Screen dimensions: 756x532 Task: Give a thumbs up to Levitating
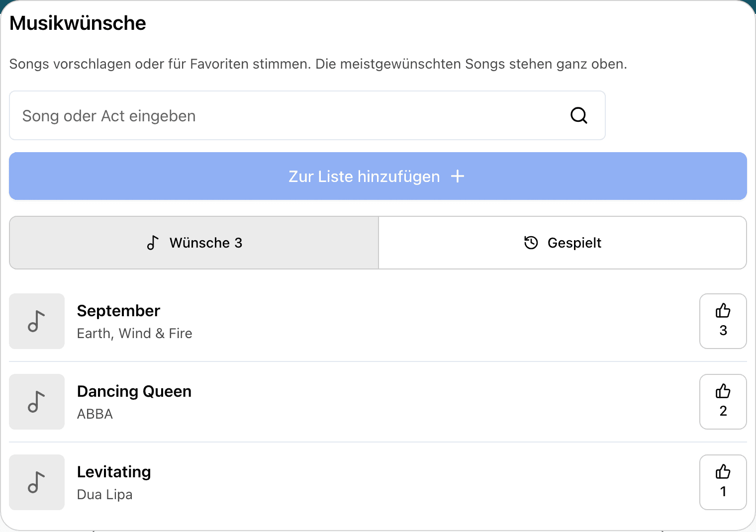point(723,482)
